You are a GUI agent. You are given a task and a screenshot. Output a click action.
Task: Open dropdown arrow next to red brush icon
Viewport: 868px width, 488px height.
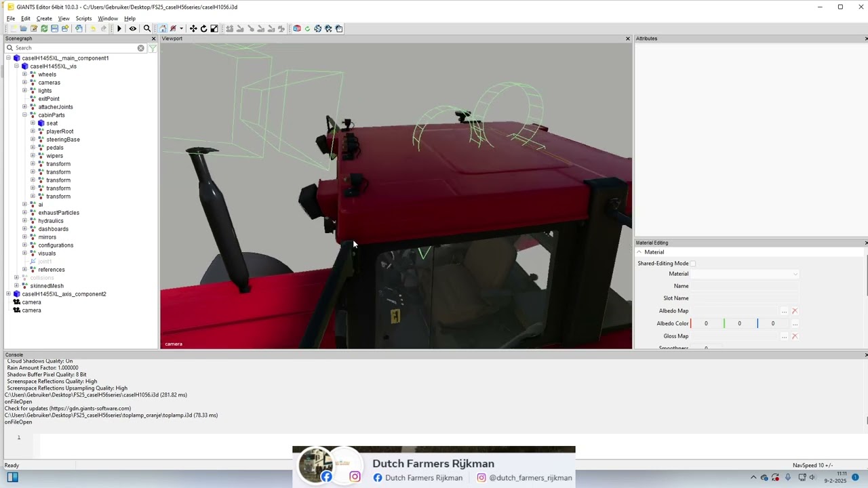(x=181, y=28)
